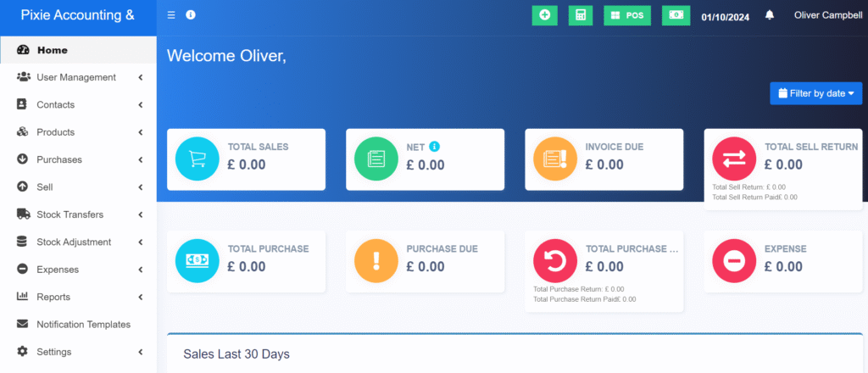
Task: Toggle the sidebar with hamburger icon
Action: pos(171,15)
